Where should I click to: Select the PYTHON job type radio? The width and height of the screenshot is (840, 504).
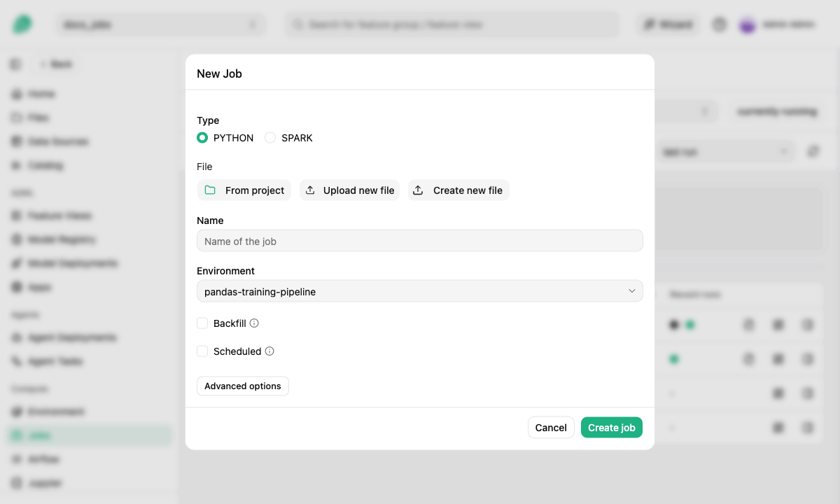coord(202,138)
